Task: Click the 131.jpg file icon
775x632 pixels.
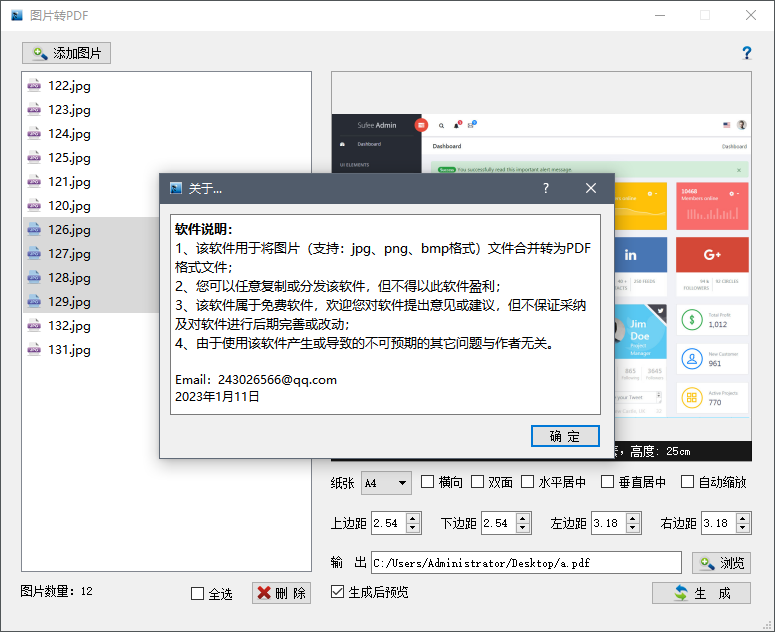Action: [x=34, y=349]
